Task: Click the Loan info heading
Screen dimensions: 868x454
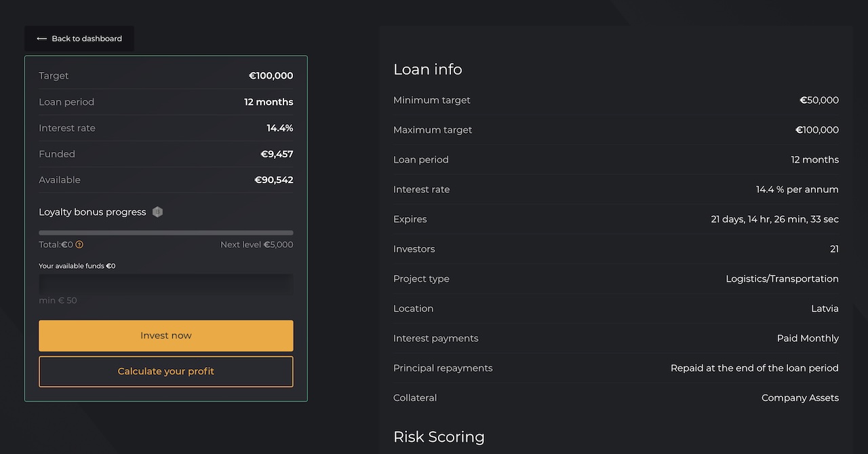Action: pyautogui.click(x=427, y=69)
